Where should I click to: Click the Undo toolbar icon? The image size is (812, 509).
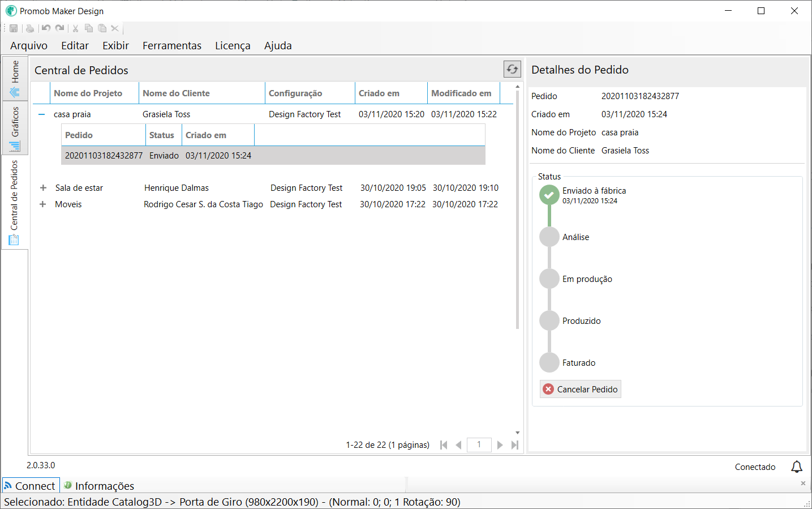[x=46, y=28]
